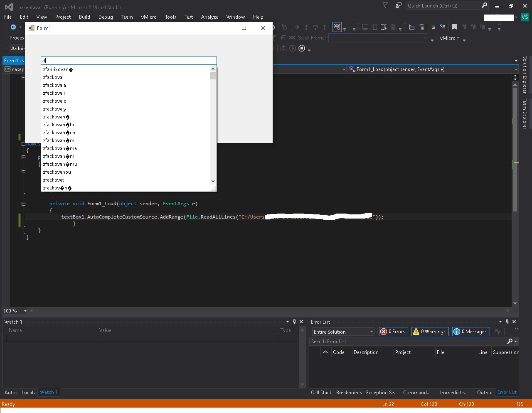Viewport: 532px width, 413px height.
Task: Switch to the Breakpoints tab
Action: pyautogui.click(x=349, y=392)
